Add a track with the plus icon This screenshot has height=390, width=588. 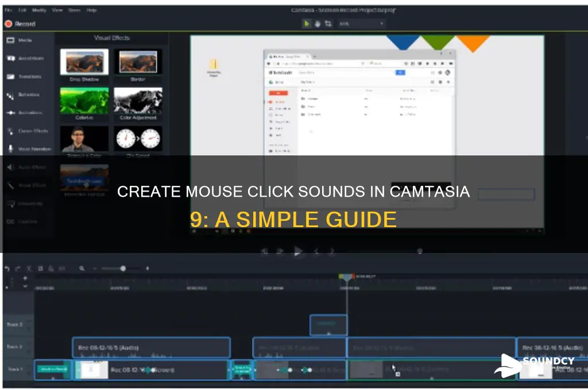tap(25, 278)
